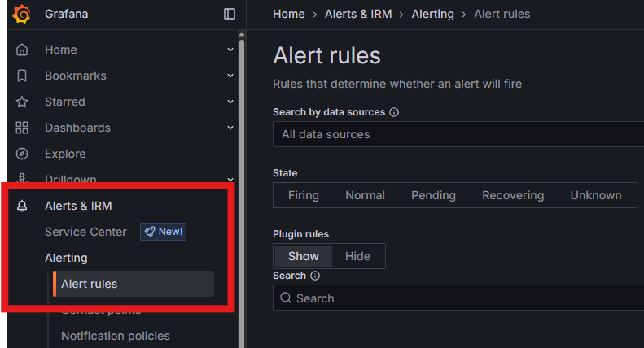Expand the Home section chevron
The width and height of the screenshot is (644, 348).
point(230,50)
